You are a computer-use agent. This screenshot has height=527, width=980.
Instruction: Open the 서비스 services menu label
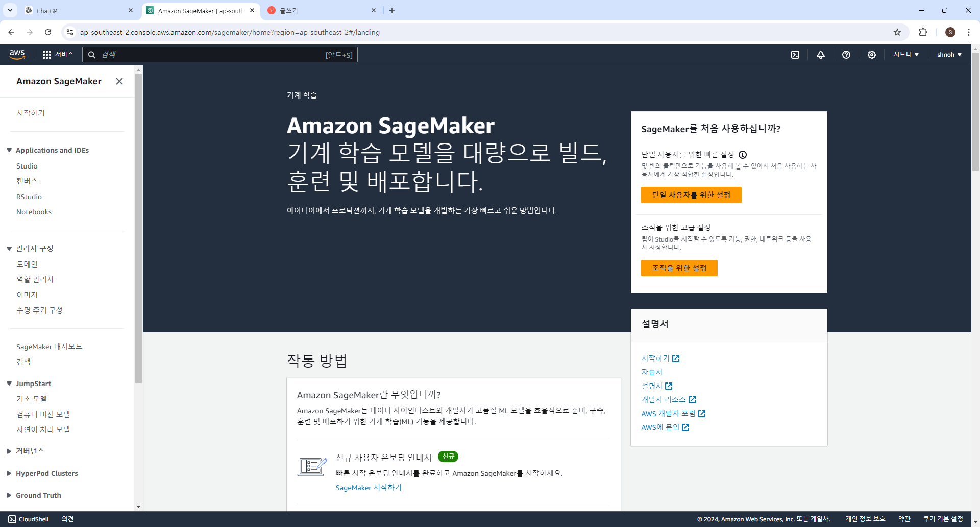(x=64, y=55)
